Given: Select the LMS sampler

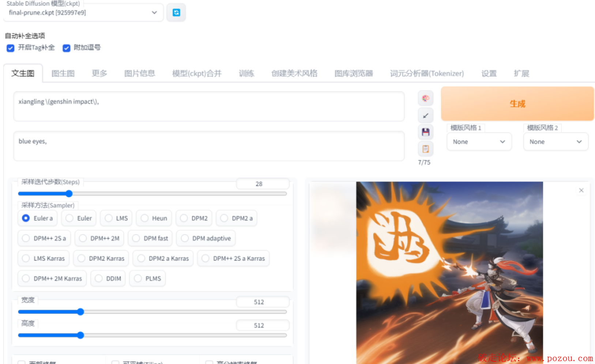Looking at the screenshot, I should pos(116,218).
